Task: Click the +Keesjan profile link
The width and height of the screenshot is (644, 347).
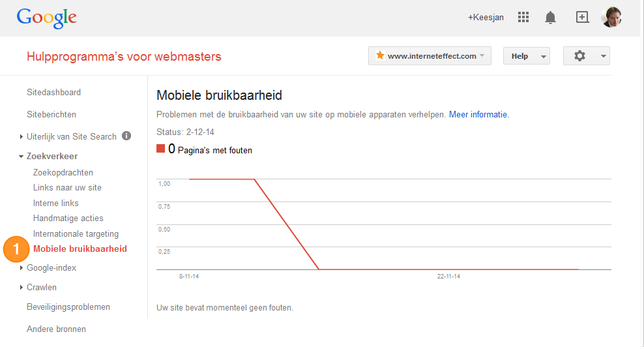Action: [x=486, y=17]
